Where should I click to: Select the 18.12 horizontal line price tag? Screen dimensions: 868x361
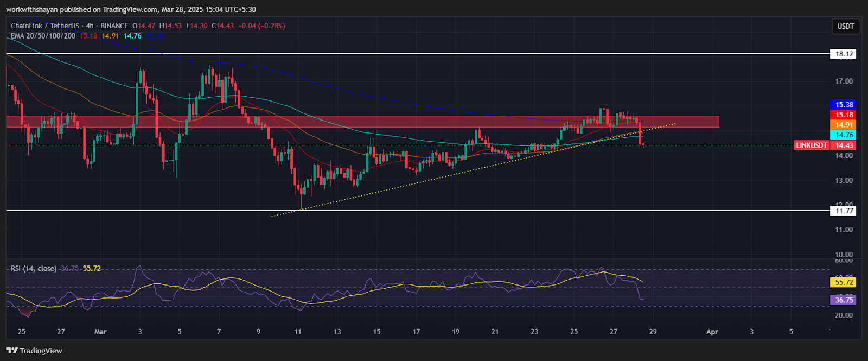844,54
